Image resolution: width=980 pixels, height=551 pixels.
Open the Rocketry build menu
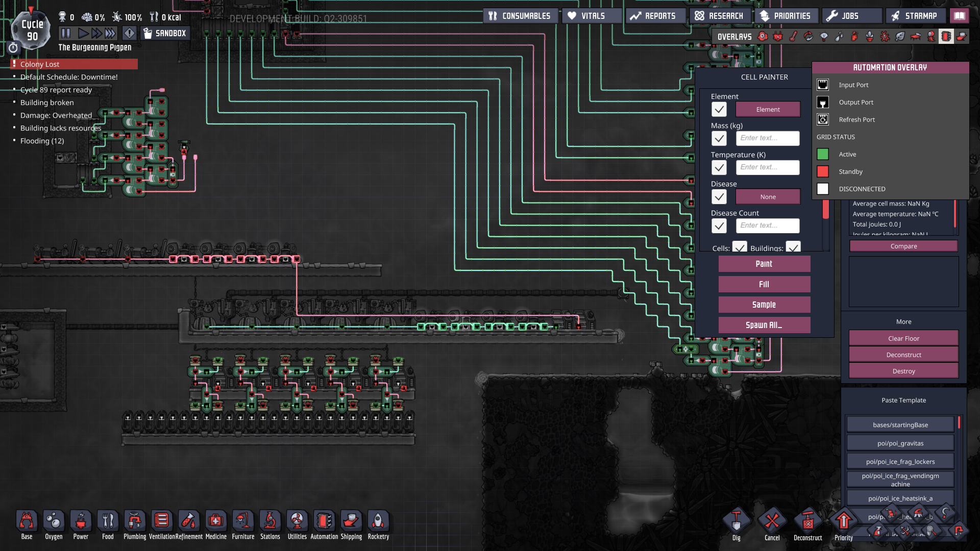[378, 521]
